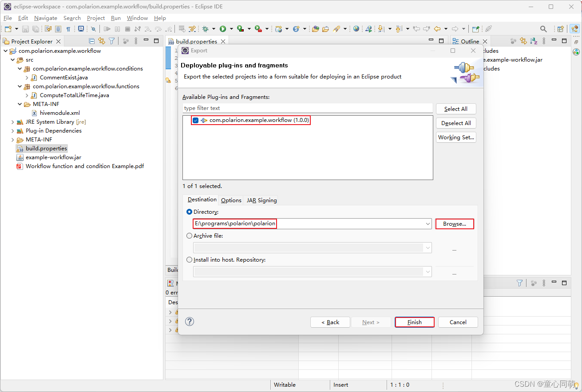
Task: Click the Pin Editor toolbar icon
Action: (x=475, y=29)
